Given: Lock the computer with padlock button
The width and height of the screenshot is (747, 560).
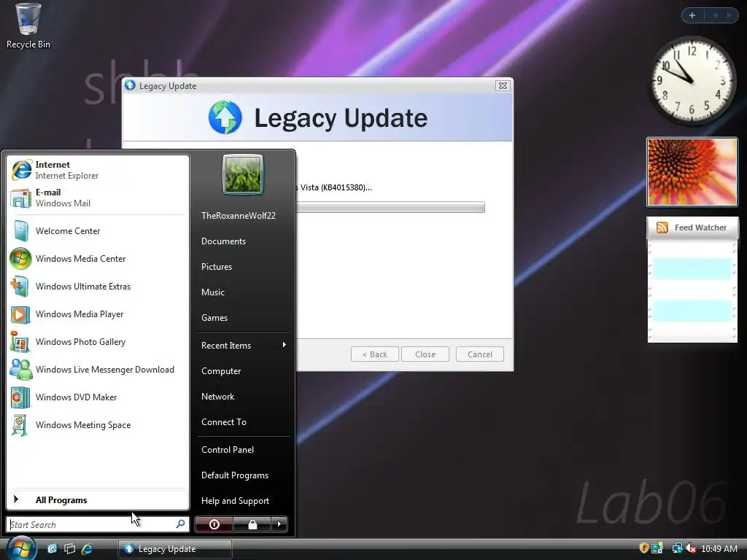Looking at the screenshot, I should pyautogui.click(x=252, y=524).
